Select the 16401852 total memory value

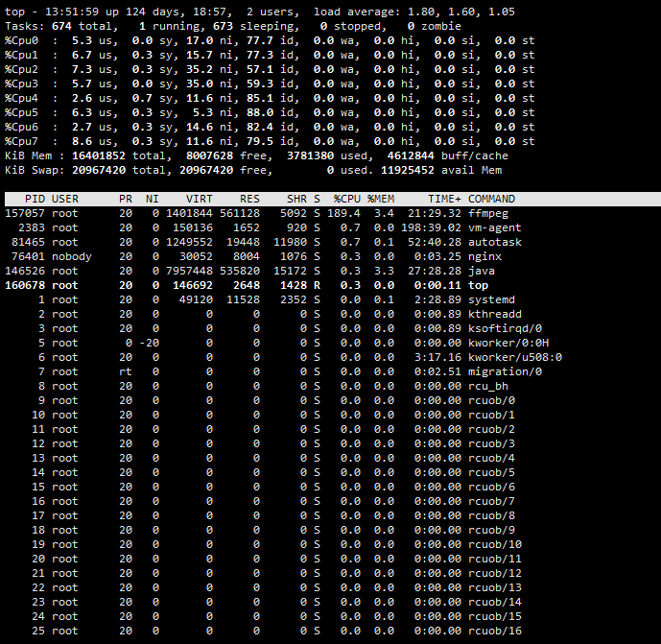(x=99, y=155)
